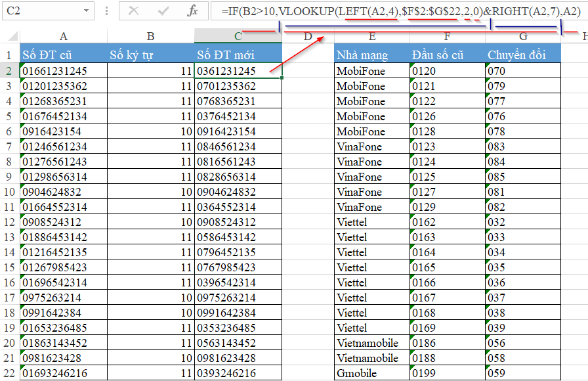Select the cell with Gmobile
The image size is (588, 381).
click(x=371, y=373)
